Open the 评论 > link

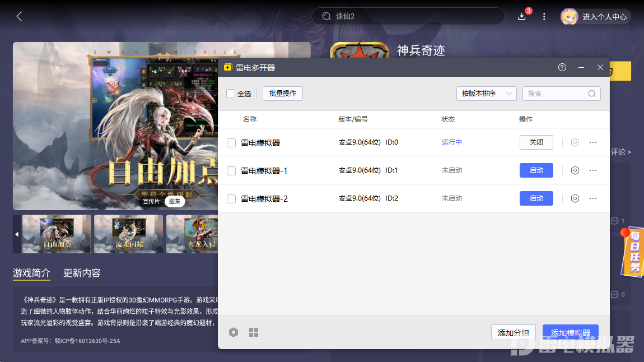[x=620, y=152]
